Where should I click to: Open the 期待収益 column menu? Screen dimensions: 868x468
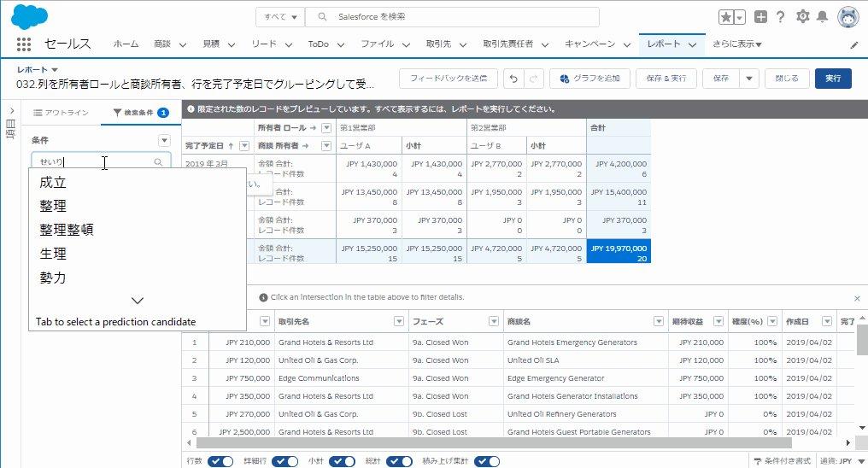[718, 321]
